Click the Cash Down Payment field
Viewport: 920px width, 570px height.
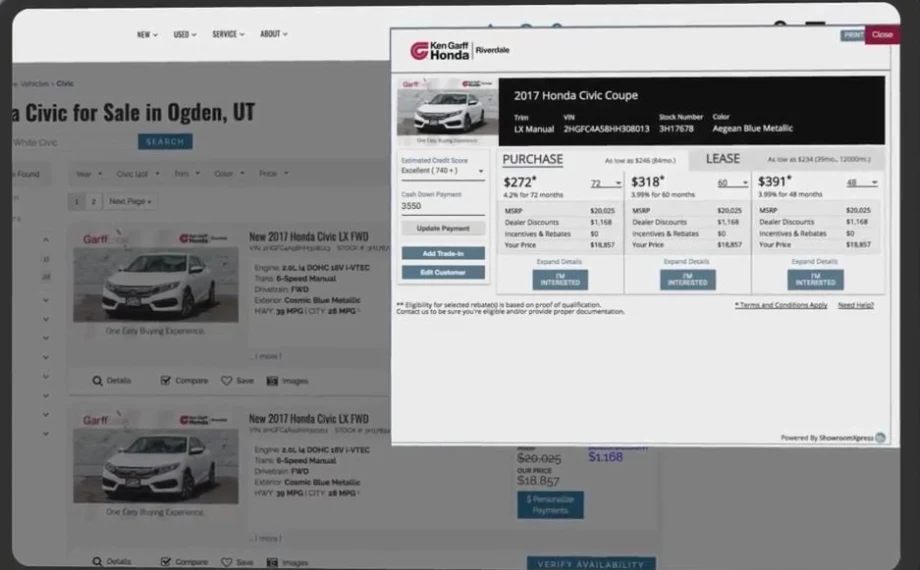442,206
